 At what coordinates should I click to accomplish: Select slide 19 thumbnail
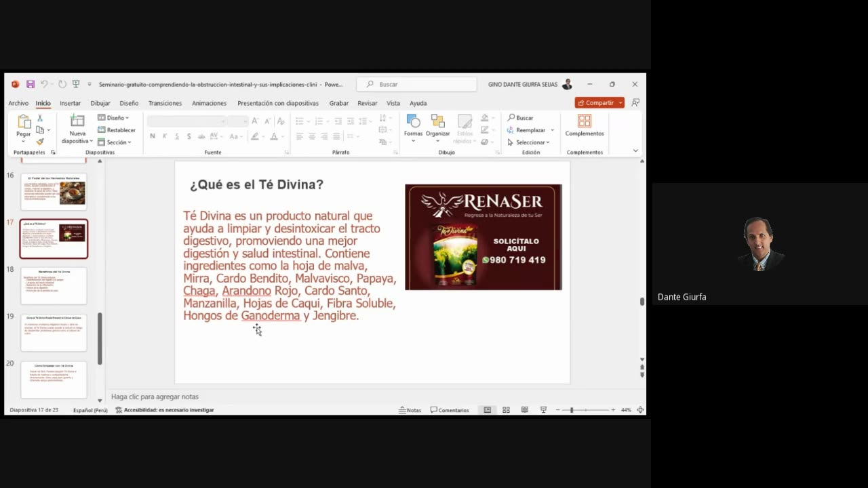pos(54,333)
